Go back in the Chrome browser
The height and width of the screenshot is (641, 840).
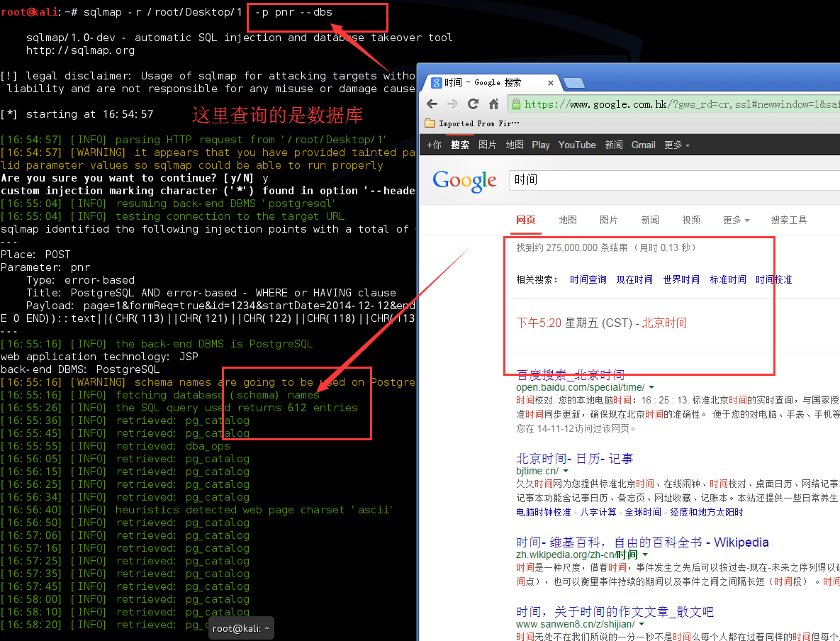point(432,104)
